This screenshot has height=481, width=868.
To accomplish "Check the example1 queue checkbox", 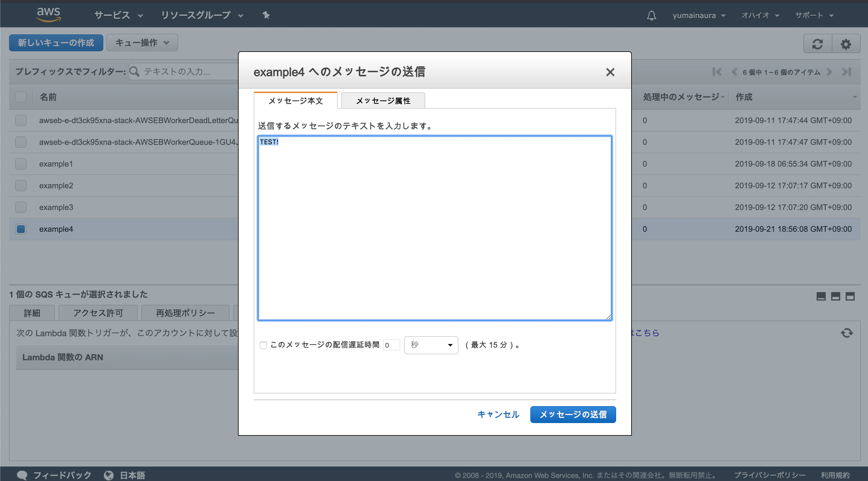I will click(x=21, y=164).
